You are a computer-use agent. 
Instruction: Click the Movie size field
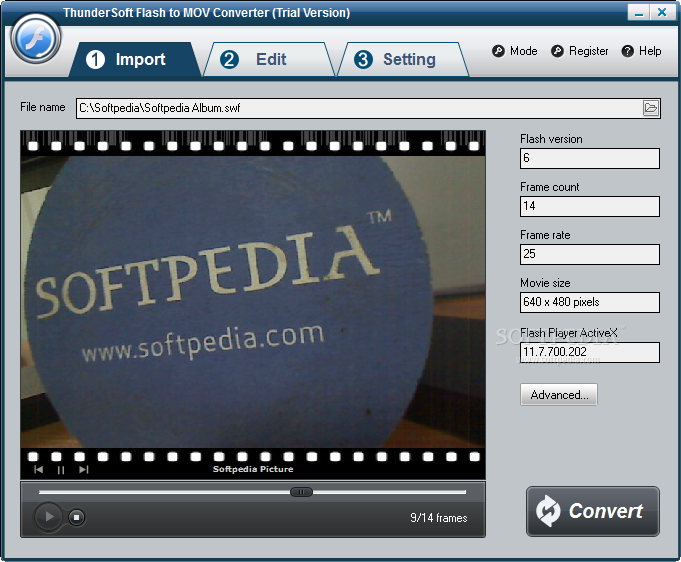tap(590, 302)
